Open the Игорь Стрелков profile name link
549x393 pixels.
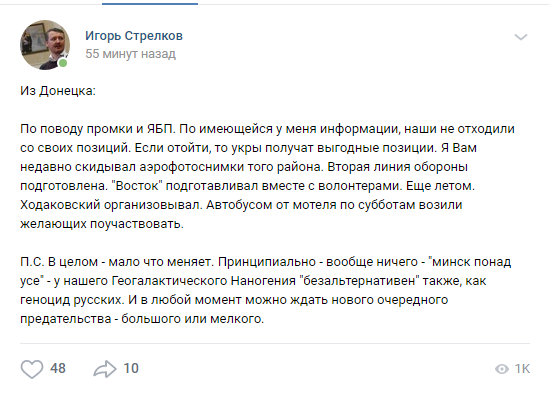[x=134, y=36]
